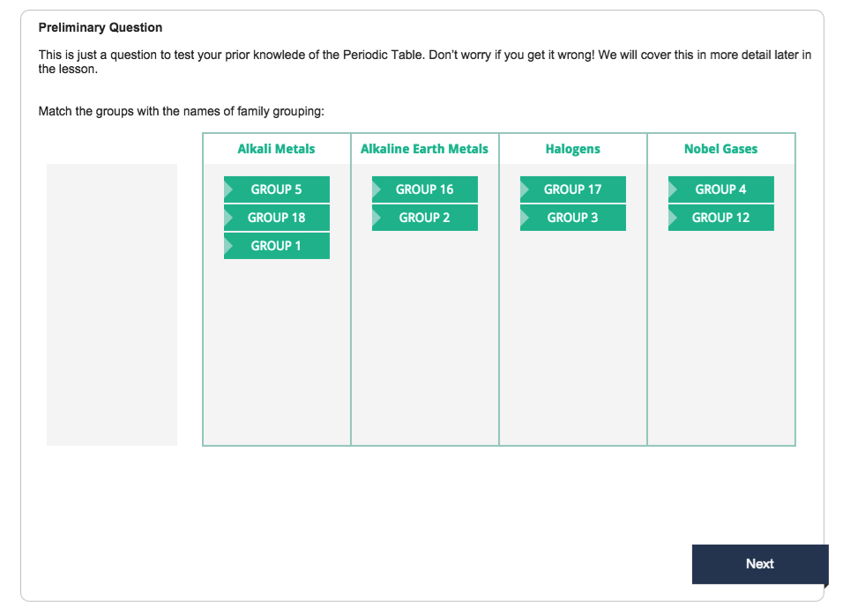Viewport: 858px width, 616px height.
Task: Pick the GROUP 18 tile
Action: (x=276, y=218)
